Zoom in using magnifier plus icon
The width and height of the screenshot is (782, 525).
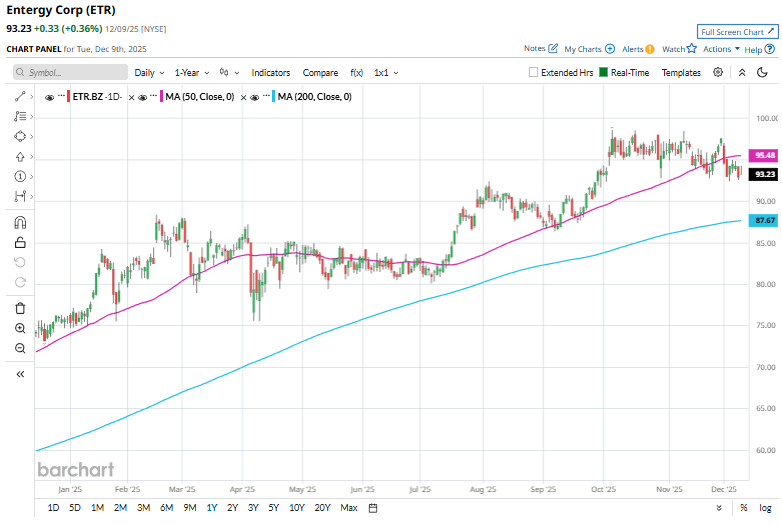[20, 328]
